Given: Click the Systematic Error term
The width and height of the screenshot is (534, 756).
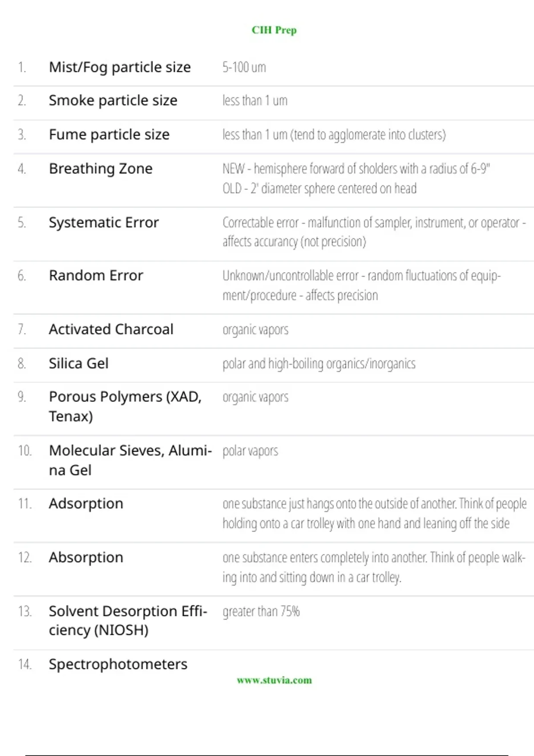Looking at the screenshot, I should click(x=104, y=222).
